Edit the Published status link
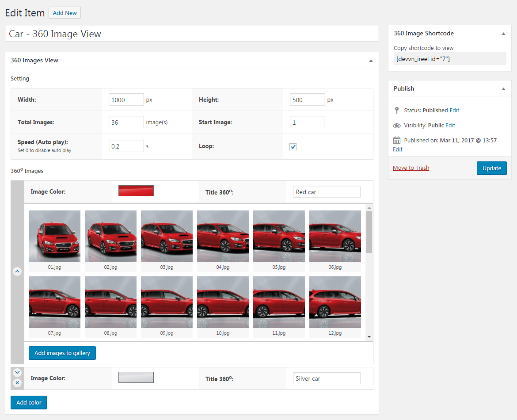The width and height of the screenshot is (517, 420). 454,111
